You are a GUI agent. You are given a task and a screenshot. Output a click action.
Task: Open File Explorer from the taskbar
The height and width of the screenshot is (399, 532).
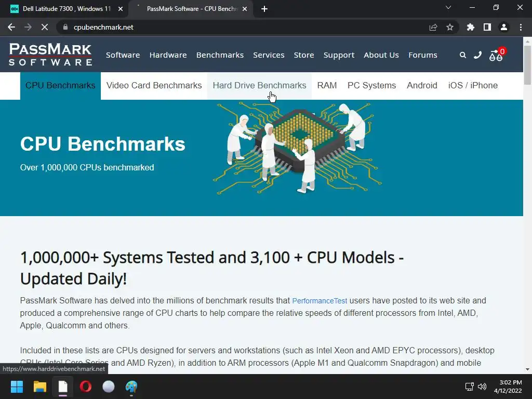pyautogui.click(x=39, y=387)
